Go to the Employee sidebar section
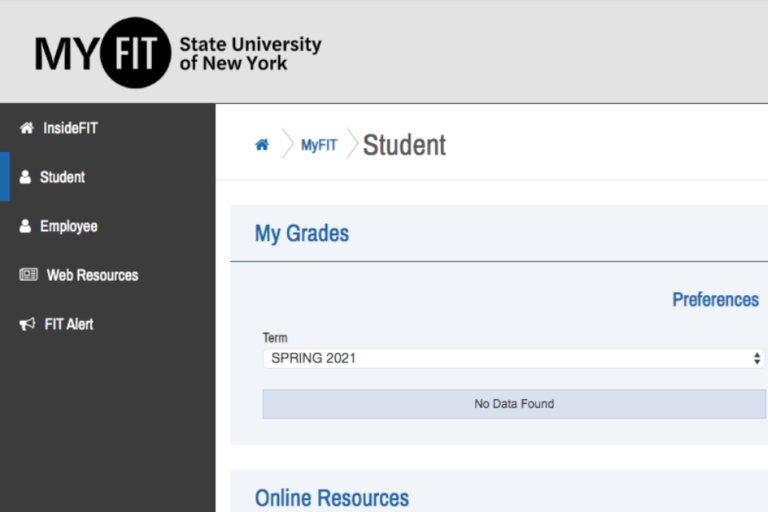The width and height of the screenshot is (768, 512). pos(68,226)
